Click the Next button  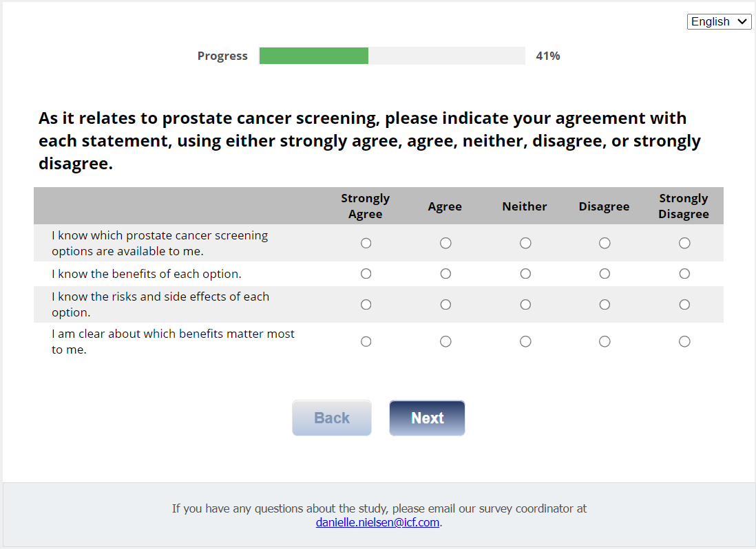[427, 418]
